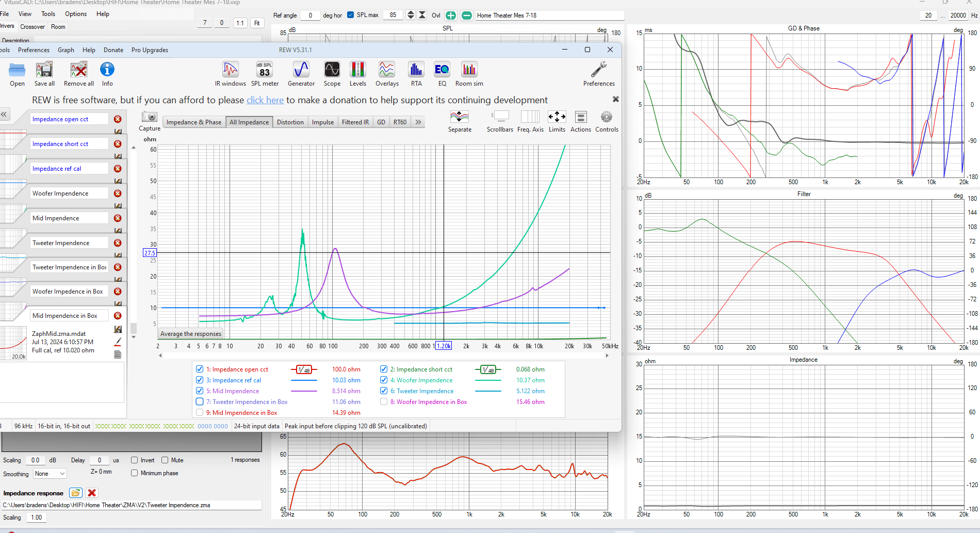
Task: Open the Crossover tab in VituixCAD
Action: point(32,27)
